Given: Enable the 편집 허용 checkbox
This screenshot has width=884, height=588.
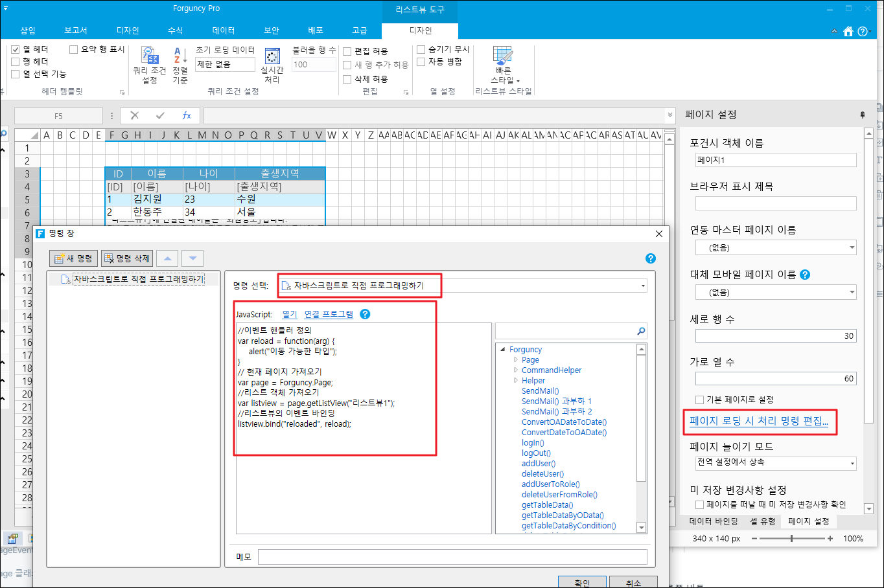Looking at the screenshot, I should point(347,51).
